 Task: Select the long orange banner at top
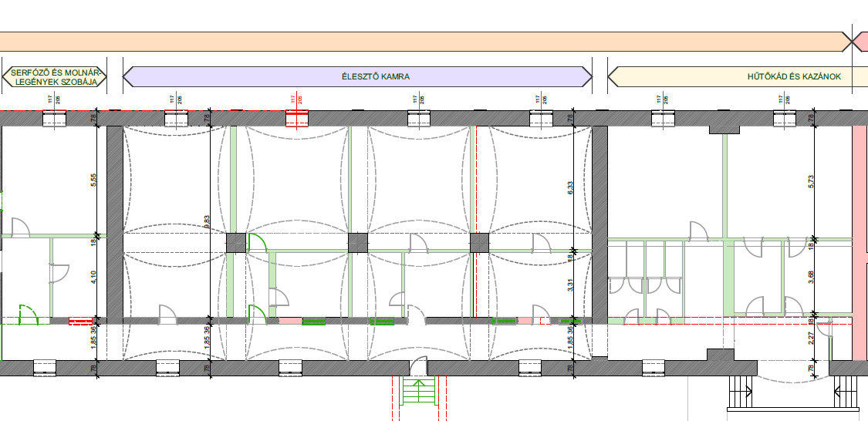426,42
